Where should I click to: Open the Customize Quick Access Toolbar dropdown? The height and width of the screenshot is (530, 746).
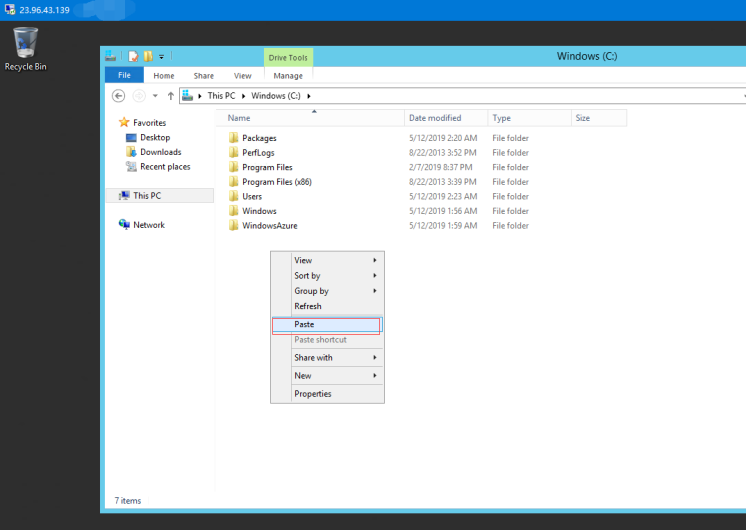point(161,57)
